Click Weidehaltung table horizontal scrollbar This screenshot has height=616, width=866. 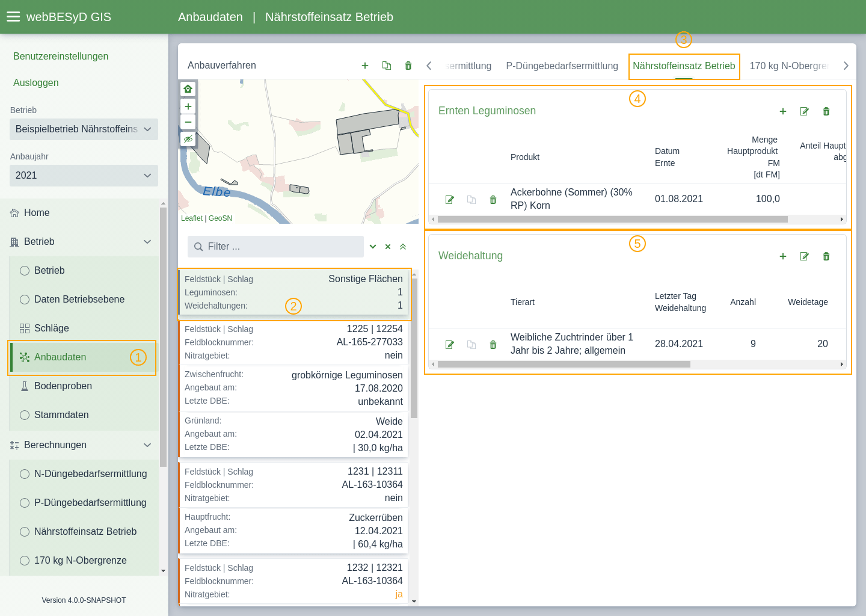point(564,365)
